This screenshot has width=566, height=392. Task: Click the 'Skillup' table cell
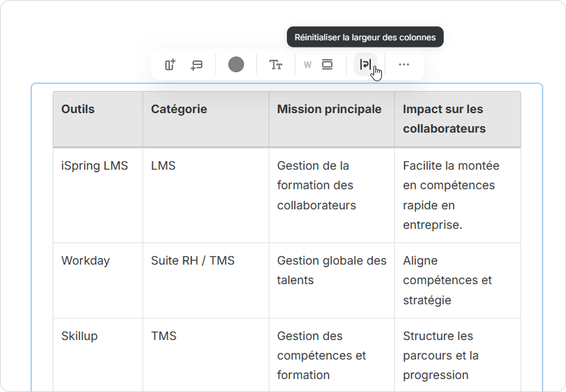(x=79, y=336)
